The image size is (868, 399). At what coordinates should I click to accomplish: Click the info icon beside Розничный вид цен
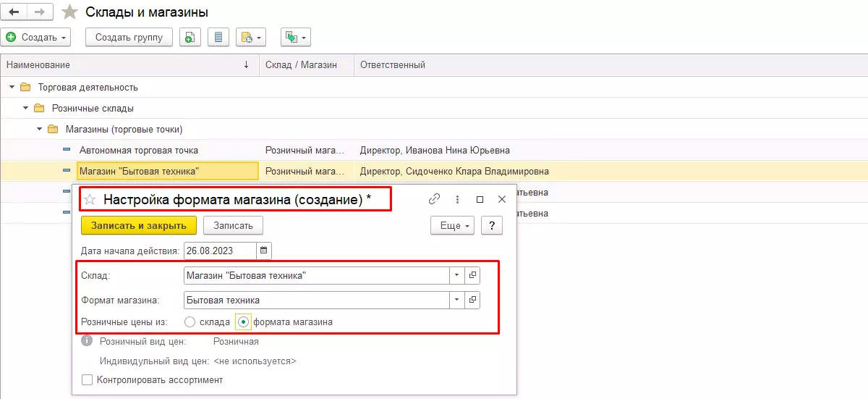(x=87, y=340)
